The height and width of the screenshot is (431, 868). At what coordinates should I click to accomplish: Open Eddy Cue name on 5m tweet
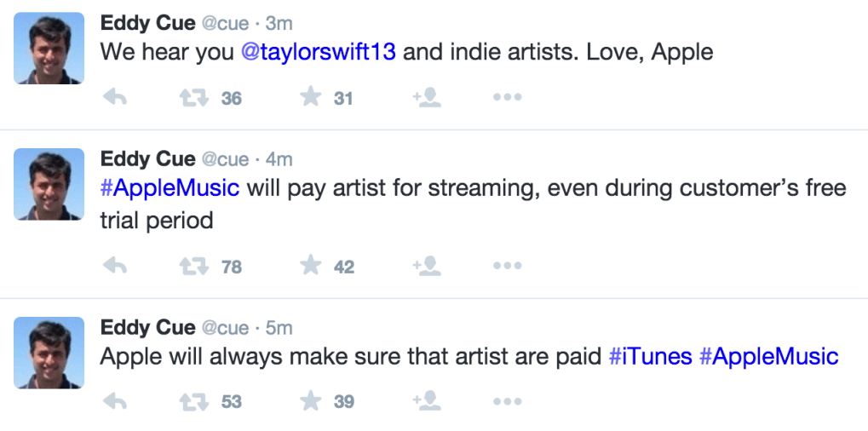(147, 327)
